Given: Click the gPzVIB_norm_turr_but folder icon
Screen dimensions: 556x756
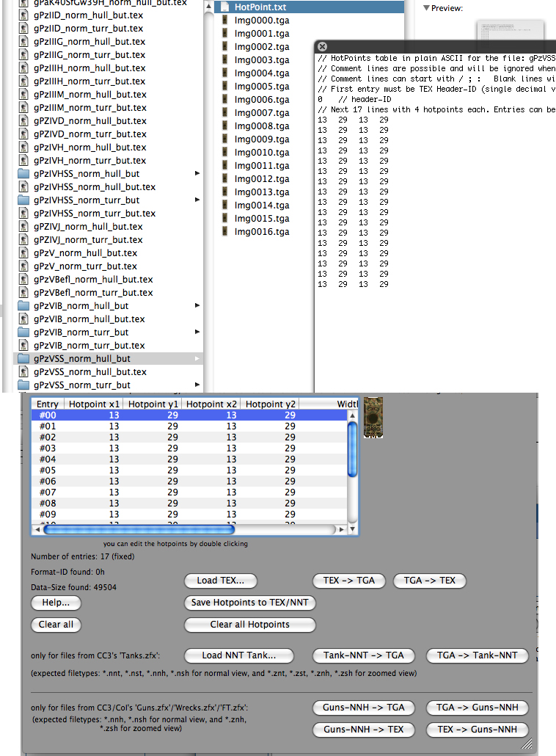Looking at the screenshot, I should click(x=23, y=332).
